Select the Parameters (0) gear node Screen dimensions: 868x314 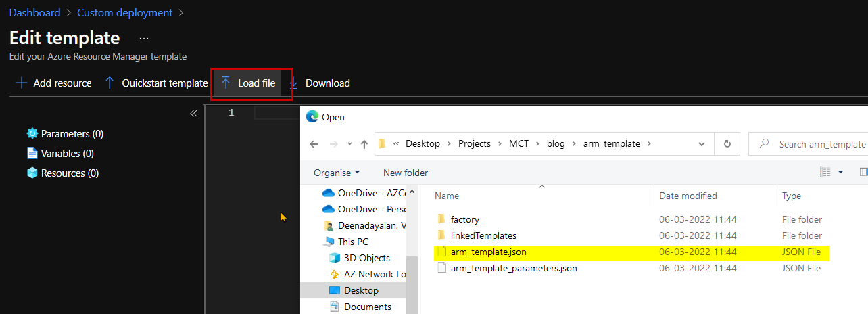click(65, 134)
